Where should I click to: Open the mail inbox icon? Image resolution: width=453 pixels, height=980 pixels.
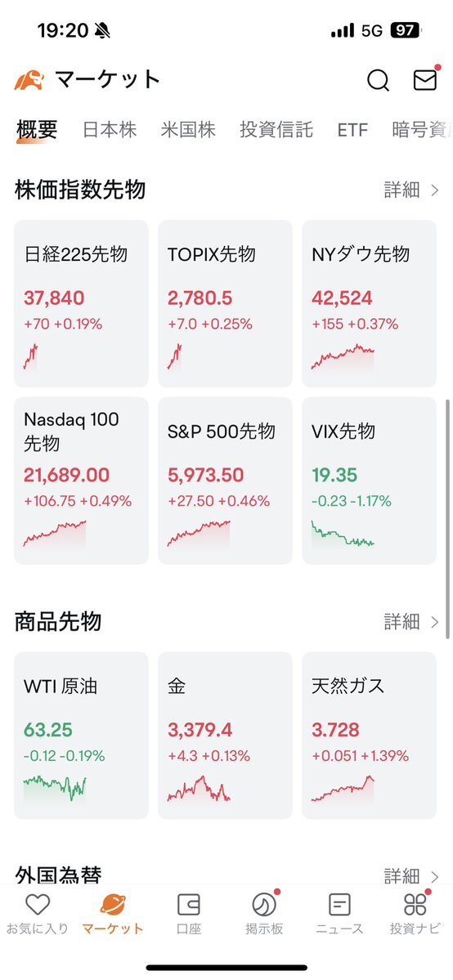point(425,79)
